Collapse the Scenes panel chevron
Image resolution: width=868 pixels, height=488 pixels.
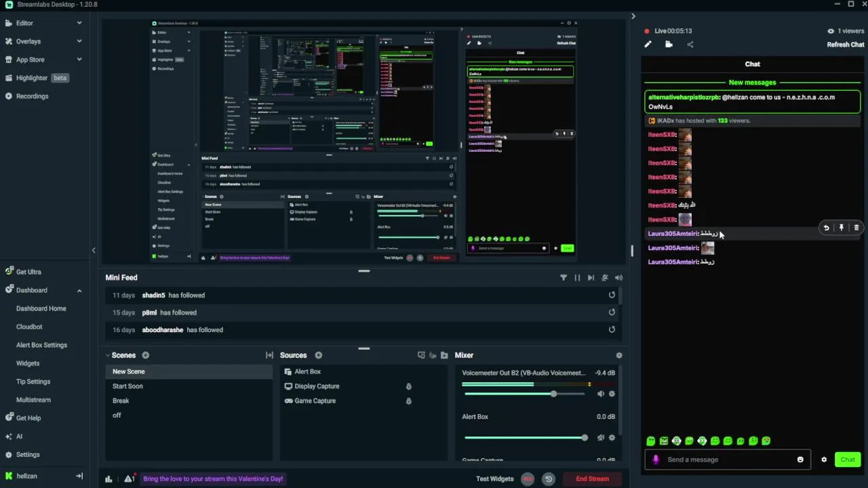[x=107, y=355]
